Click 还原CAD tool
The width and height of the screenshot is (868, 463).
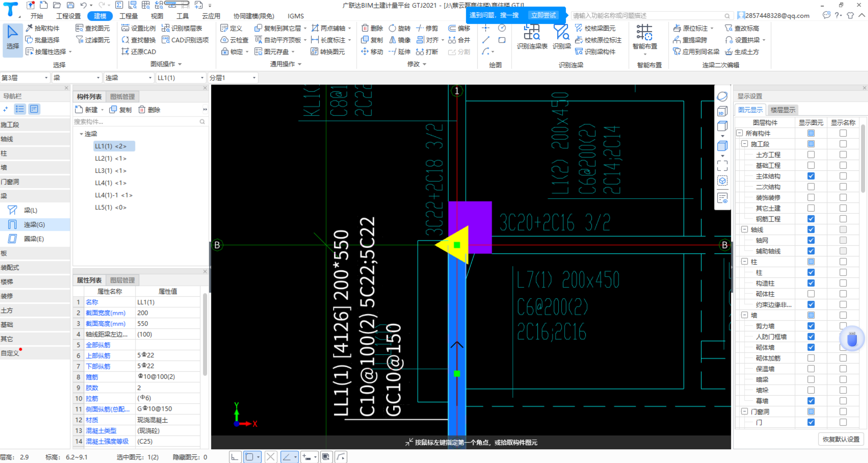[x=139, y=52]
